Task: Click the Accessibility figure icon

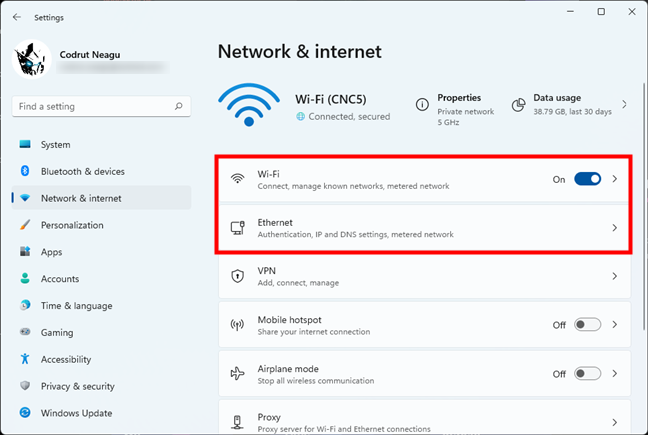Action: click(x=25, y=359)
